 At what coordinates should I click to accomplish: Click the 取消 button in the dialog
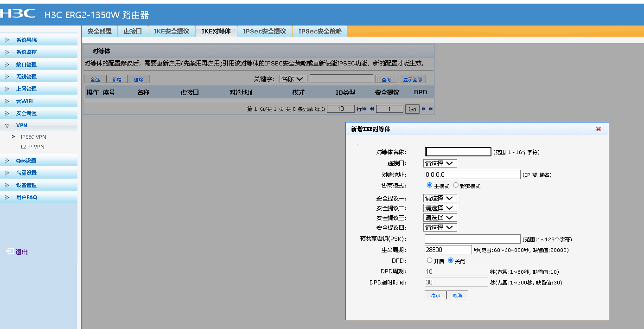[x=457, y=295]
